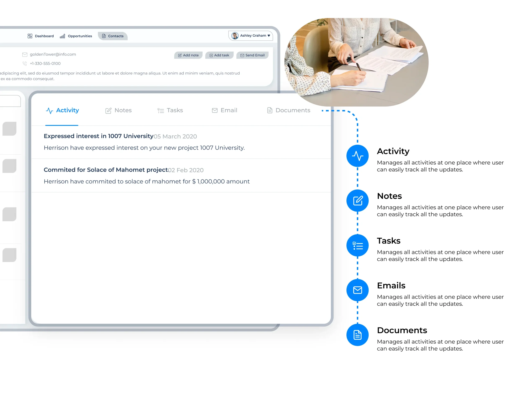Click the goldenTower@info.com email field
Screen dimensions: 532x397
(x=53, y=54)
